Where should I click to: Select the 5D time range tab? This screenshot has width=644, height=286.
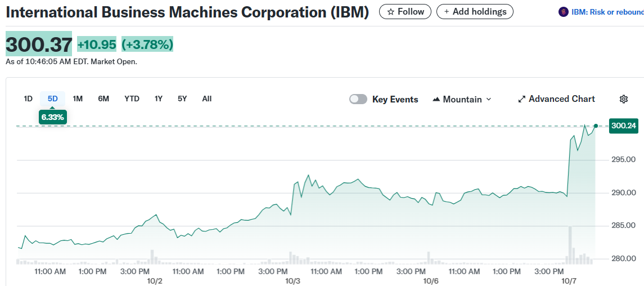53,99
